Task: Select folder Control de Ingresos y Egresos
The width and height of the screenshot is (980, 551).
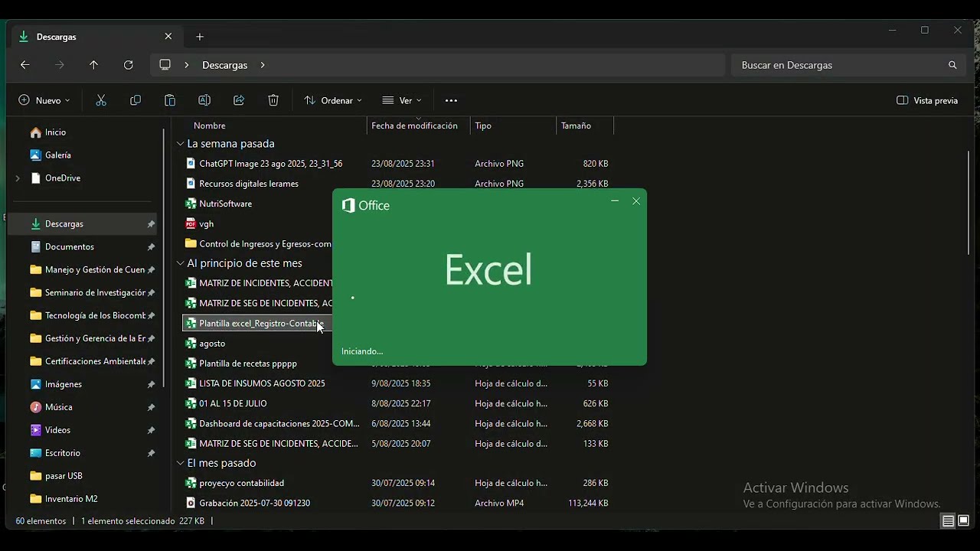Action: 265,244
